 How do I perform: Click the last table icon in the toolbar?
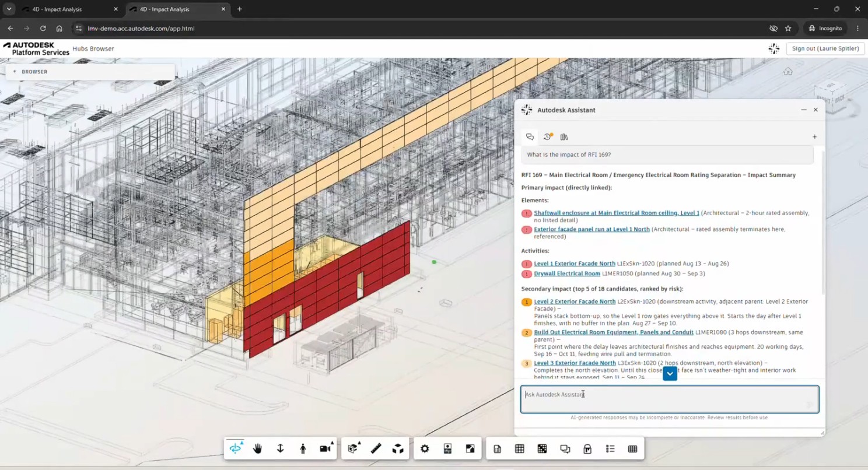(632, 448)
